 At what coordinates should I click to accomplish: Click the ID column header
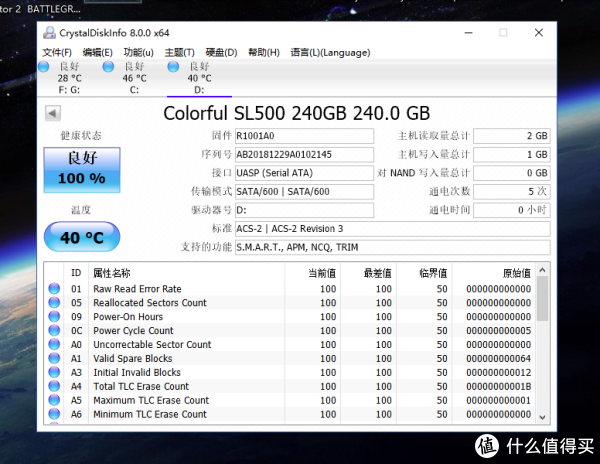76,273
